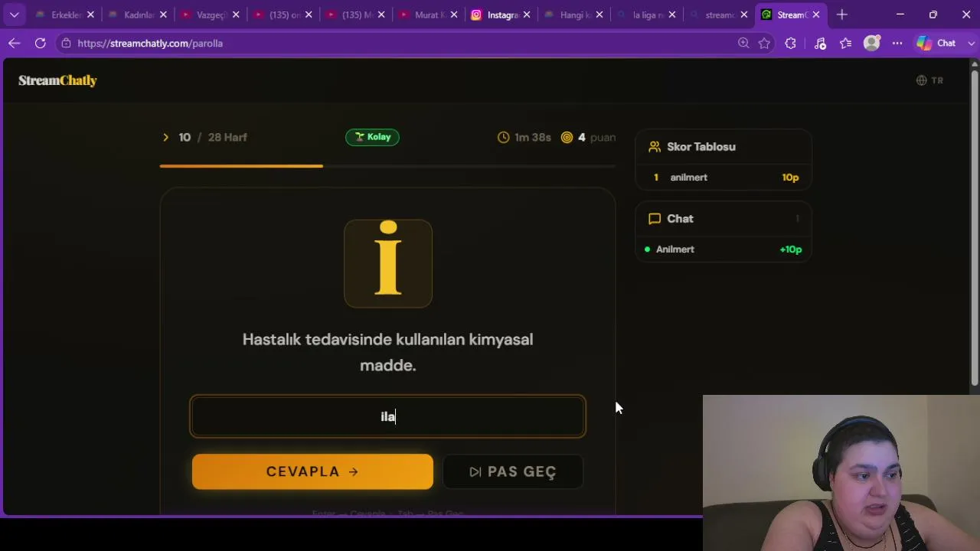
Task: Click the StreamChatly logo
Action: [x=57, y=80]
